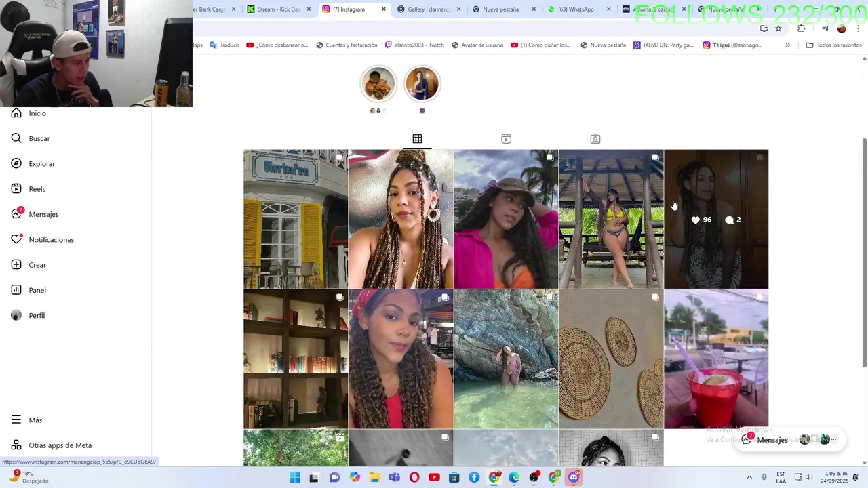The width and height of the screenshot is (868, 488).
Task: Open Discord from the taskbar
Action: coord(574,478)
